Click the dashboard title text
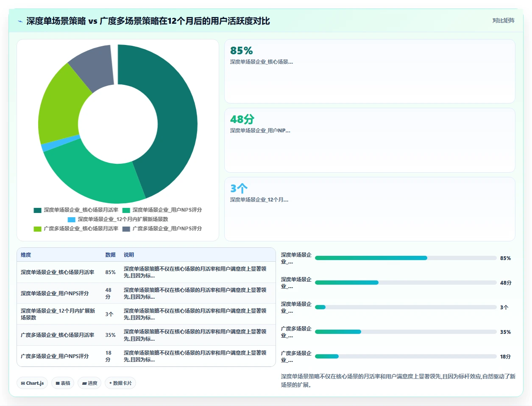The image size is (532, 406). (x=148, y=21)
